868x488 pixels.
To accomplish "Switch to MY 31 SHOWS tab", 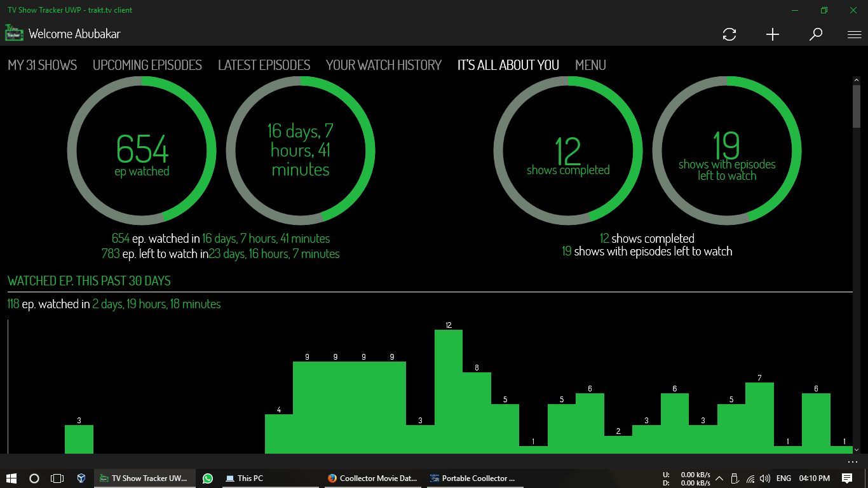I will tap(43, 65).
